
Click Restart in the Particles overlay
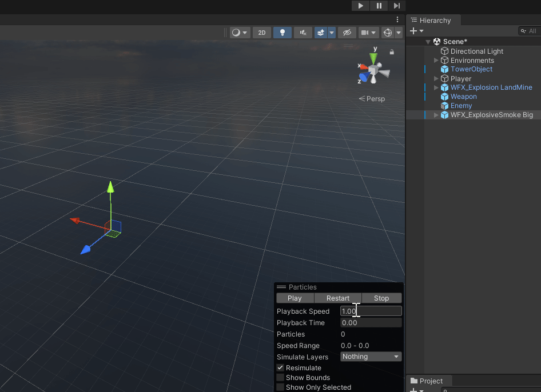pyautogui.click(x=338, y=298)
